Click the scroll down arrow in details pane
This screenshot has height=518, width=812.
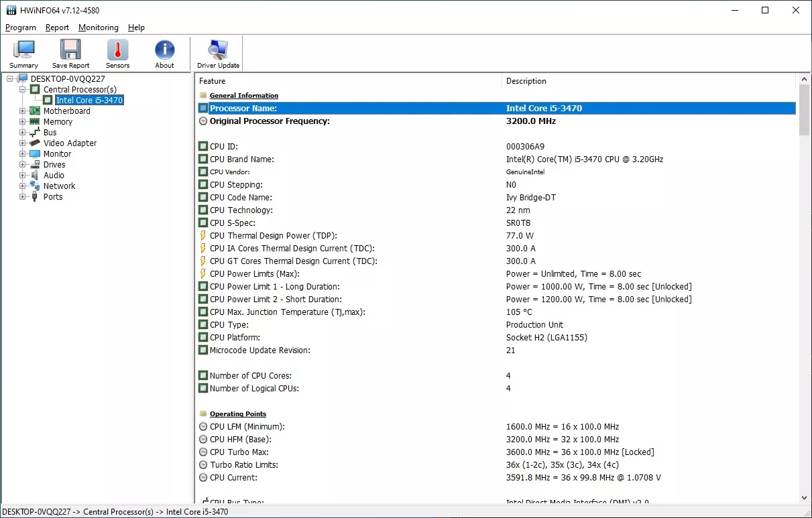point(804,498)
